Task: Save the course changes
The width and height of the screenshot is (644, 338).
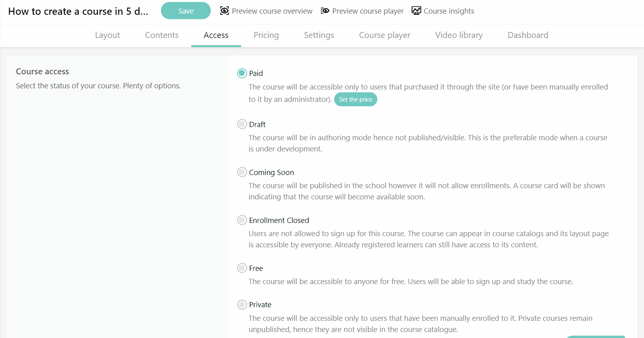Action: (x=186, y=11)
